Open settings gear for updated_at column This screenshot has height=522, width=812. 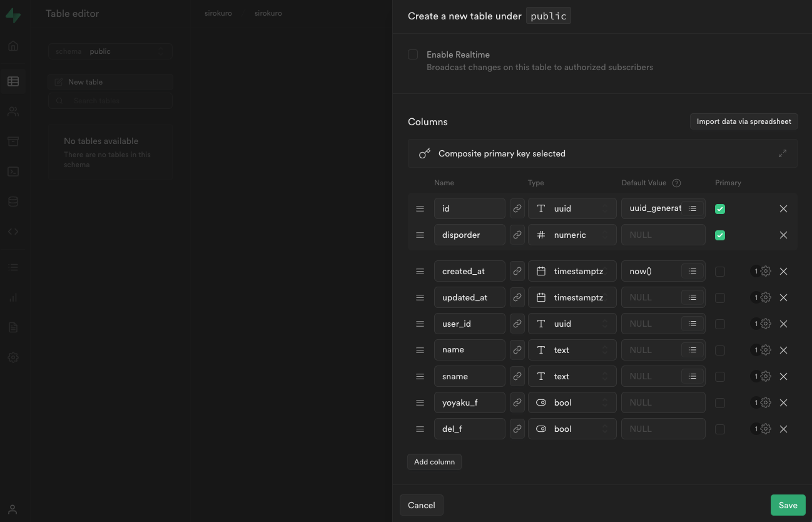click(765, 297)
